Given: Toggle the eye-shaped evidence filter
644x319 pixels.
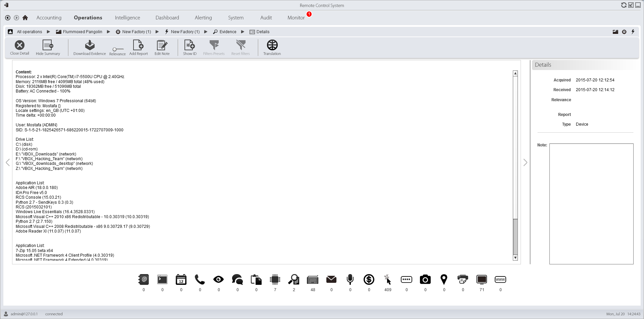Looking at the screenshot, I should click(x=218, y=279).
